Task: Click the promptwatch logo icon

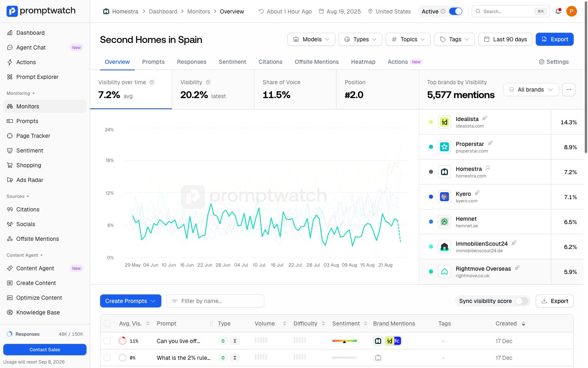Action: 12,11
